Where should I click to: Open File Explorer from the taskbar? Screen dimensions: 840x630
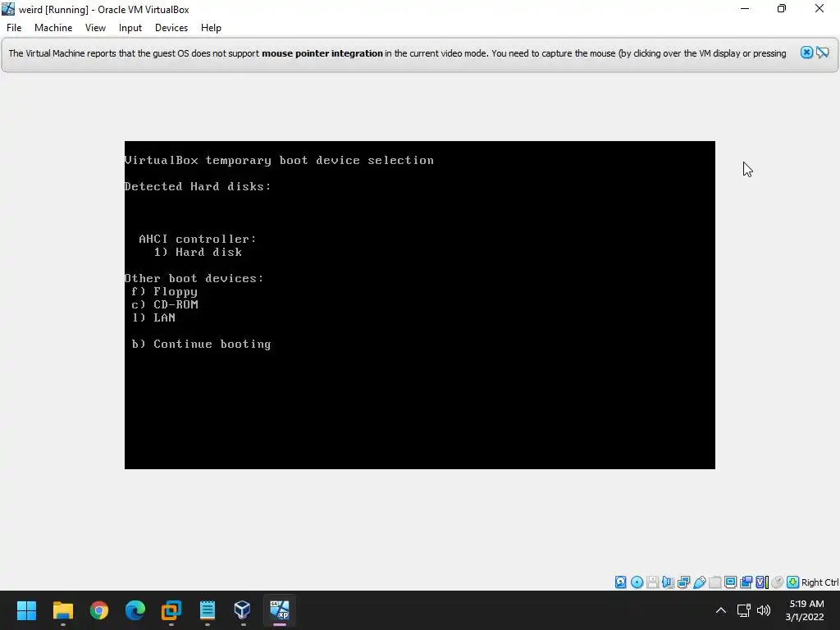tap(62, 610)
